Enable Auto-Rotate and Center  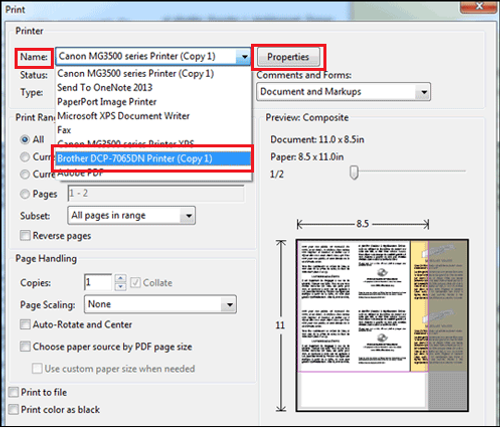click(25, 324)
